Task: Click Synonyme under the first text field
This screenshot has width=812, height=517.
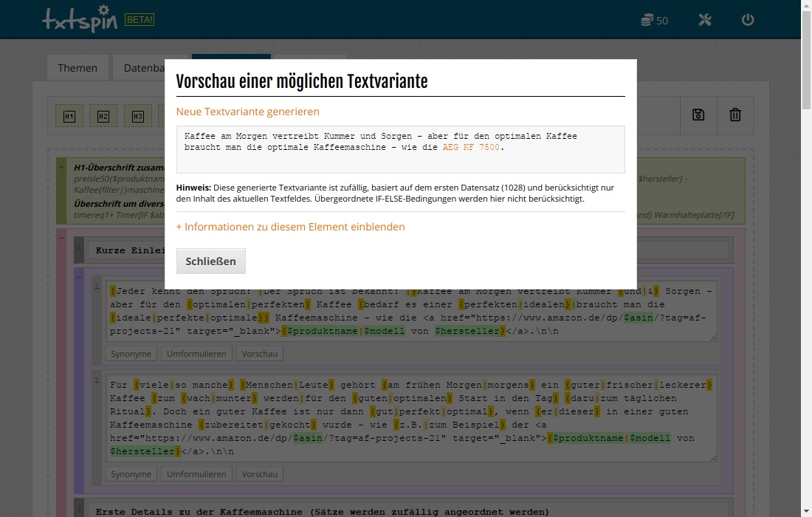Action: point(131,354)
